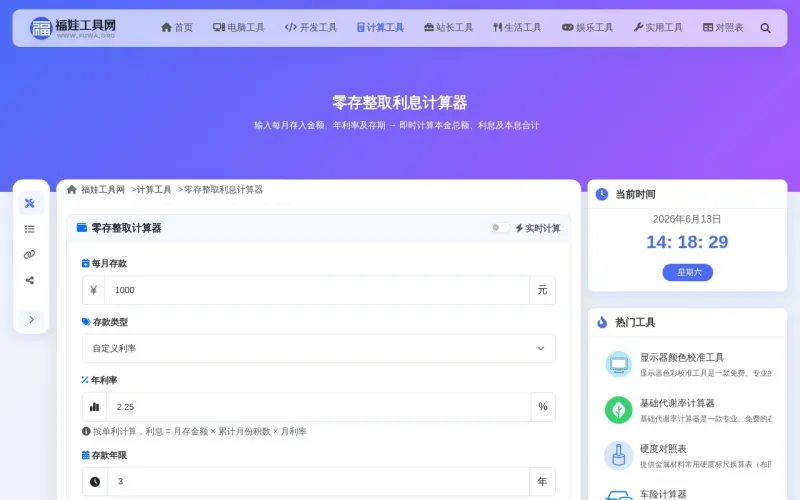Viewport: 800px width, 500px height.
Task: Open 硬度对照表 link
Action: 663,448
